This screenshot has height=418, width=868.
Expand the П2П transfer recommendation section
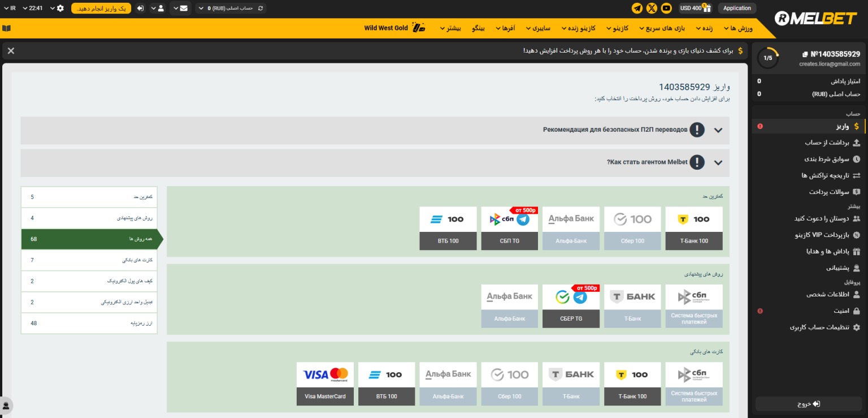(x=718, y=130)
